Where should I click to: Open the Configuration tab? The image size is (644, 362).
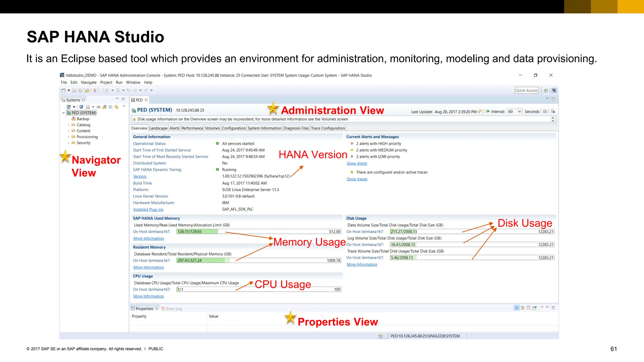pos(234,128)
